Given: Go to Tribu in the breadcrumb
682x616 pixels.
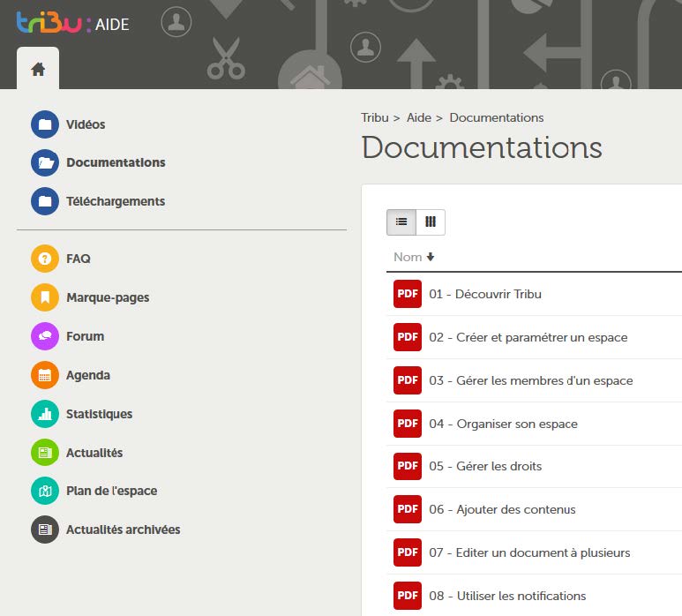Looking at the screenshot, I should point(374,118).
